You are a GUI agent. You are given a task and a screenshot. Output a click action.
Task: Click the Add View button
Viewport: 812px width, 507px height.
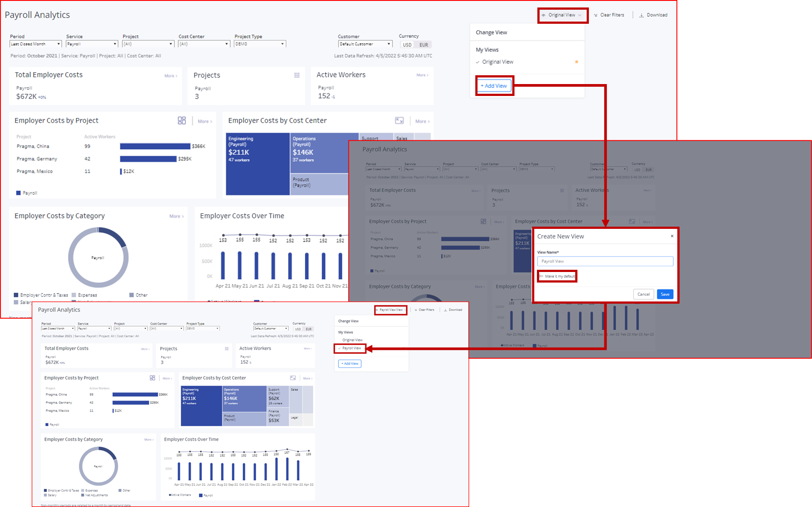pyautogui.click(x=494, y=85)
